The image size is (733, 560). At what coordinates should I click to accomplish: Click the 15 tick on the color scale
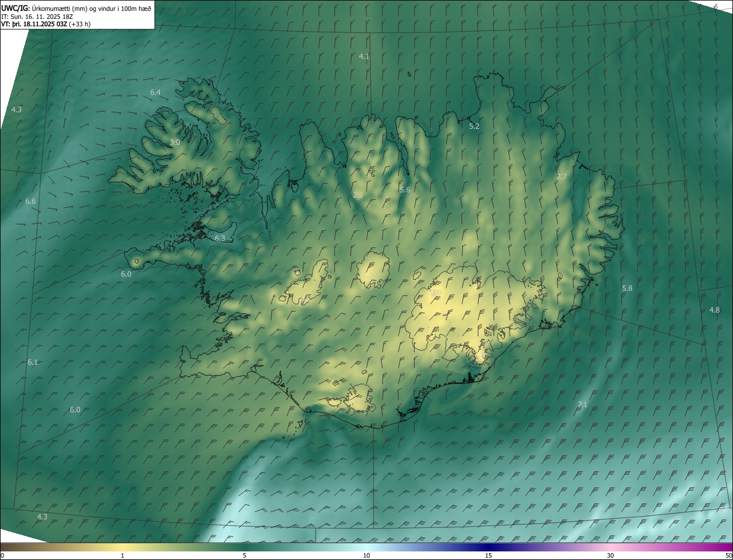[x=488, y=555]
